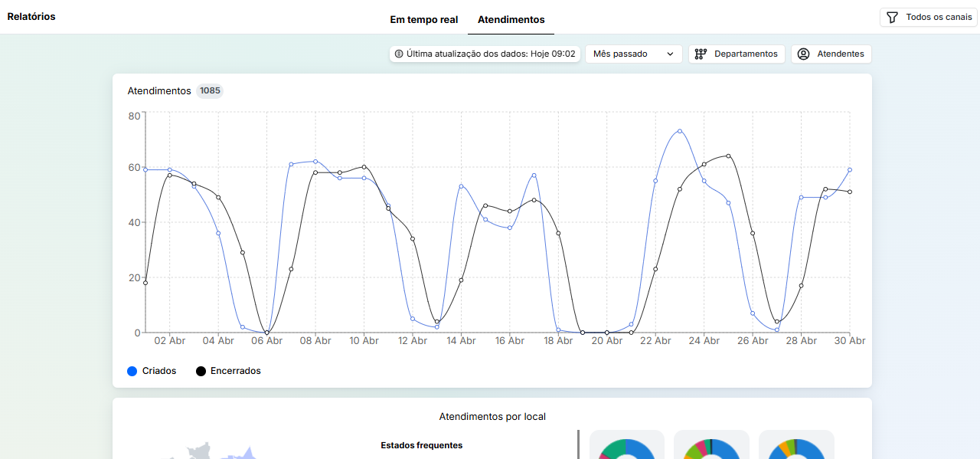This screenshot has width=980, height=459.
Task: Click the Relatórios page title
Action: (31, 17)
